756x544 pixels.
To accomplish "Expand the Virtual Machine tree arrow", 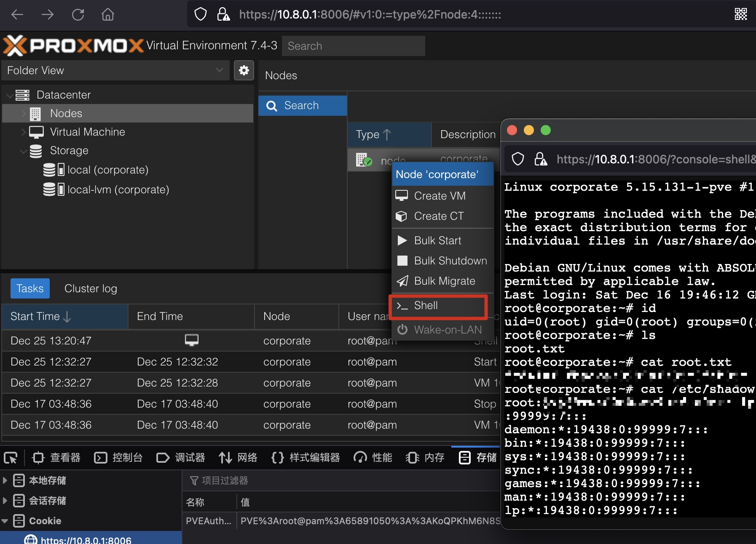I will point(24,132).
